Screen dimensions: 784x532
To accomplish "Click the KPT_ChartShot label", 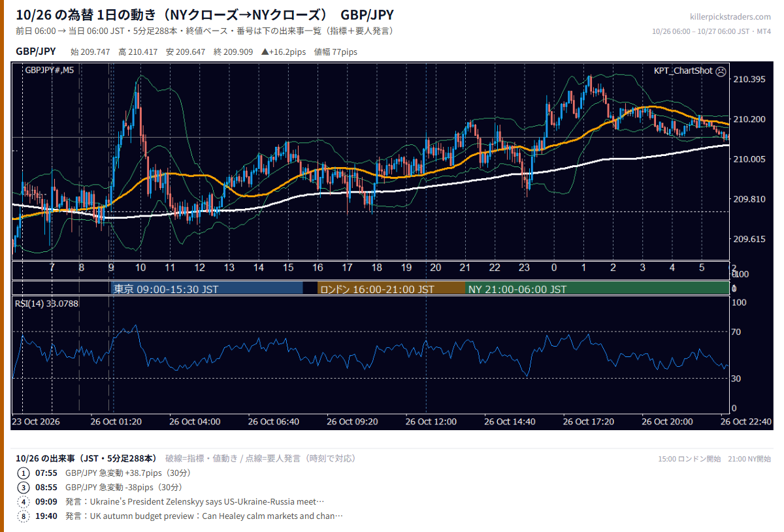I will point(683,70).
